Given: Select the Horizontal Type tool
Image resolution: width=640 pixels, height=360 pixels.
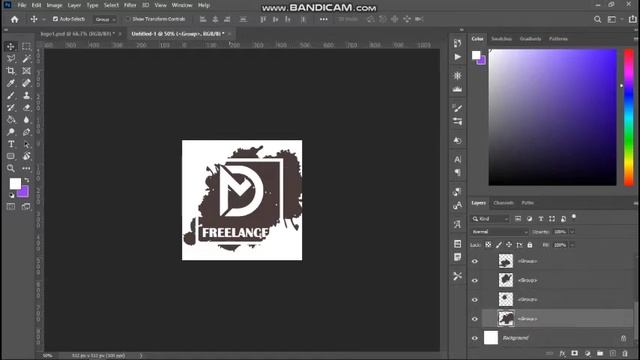Looking at the screenshot, I should tap(11, 144).
